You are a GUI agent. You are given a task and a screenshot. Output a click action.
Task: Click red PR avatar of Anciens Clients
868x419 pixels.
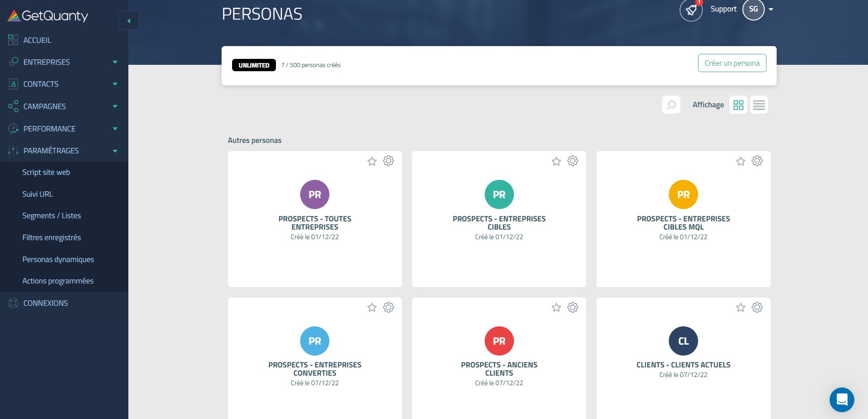point(499,341)
